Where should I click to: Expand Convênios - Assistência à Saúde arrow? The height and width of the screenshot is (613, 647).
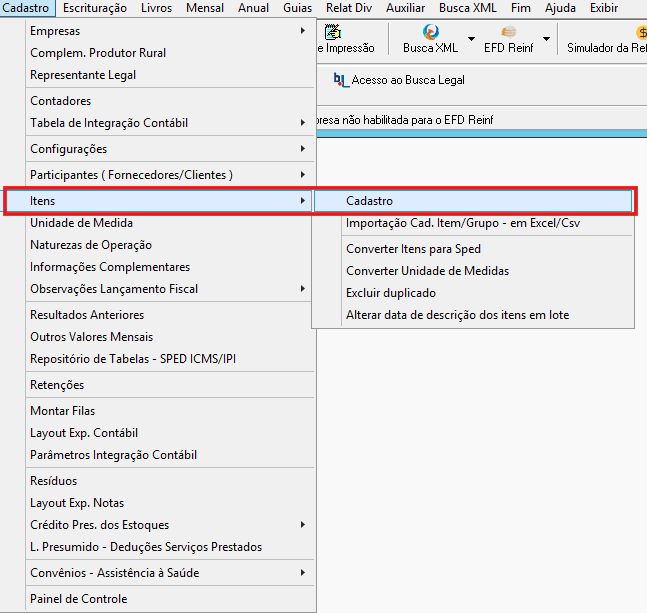click(x=303, y=572)
